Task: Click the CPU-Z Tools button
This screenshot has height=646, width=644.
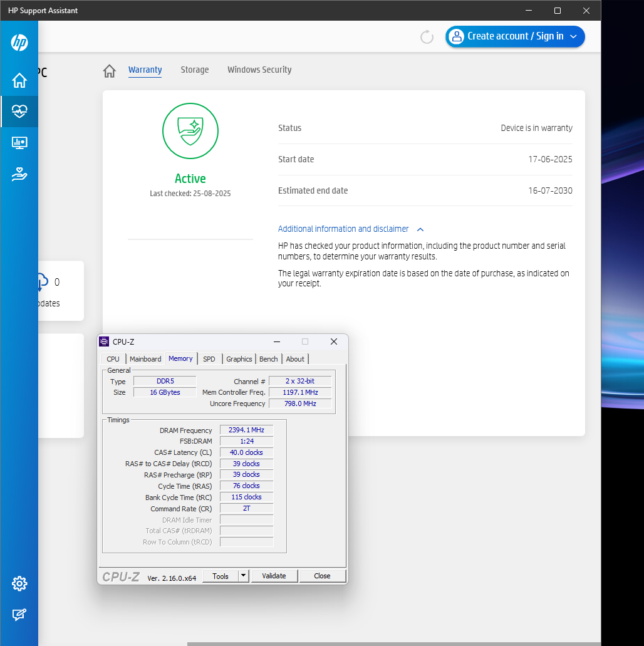Action: click(221, 576)
